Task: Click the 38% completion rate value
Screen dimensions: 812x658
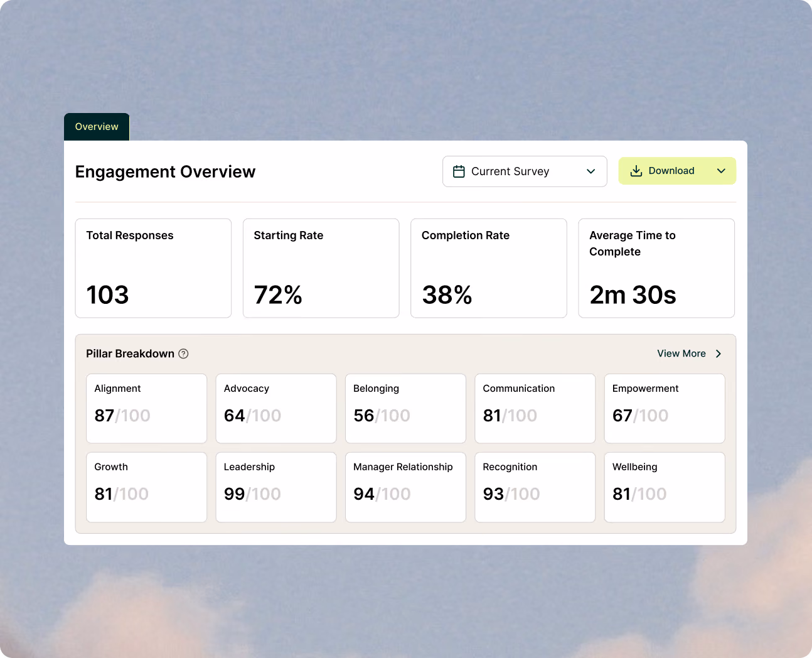Action: [x=447, y=294]
